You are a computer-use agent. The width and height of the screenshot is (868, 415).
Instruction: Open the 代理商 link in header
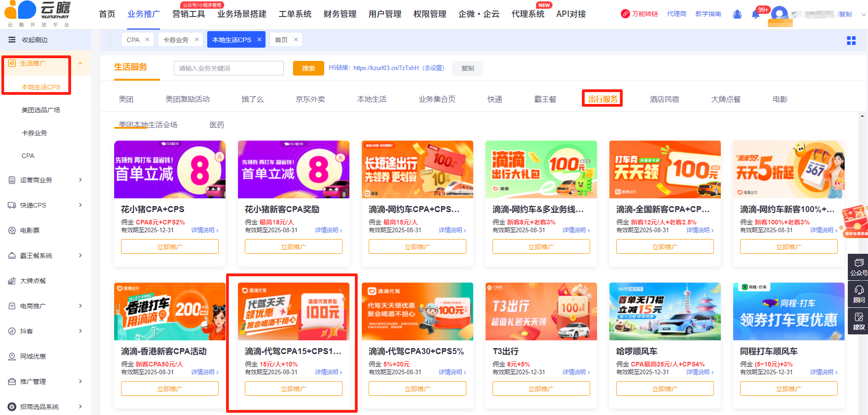(677, 14)
